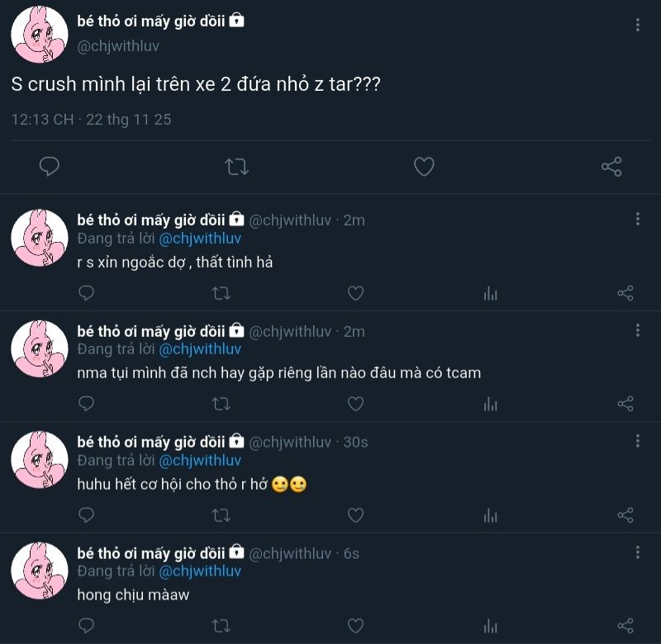661x644 pixels.
Task: Retweet the 'huhu hết cơ hội' reply
Action: (x=221, y=515)
